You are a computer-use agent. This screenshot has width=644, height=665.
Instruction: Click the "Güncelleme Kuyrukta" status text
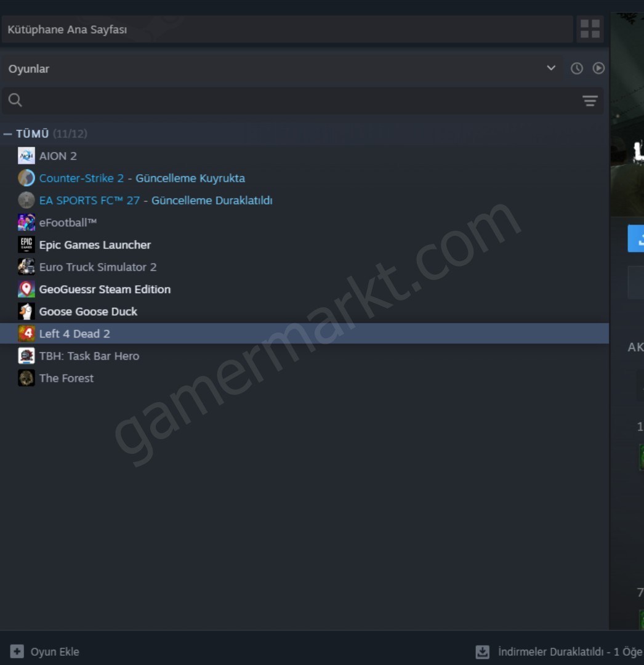coord(190,178)
